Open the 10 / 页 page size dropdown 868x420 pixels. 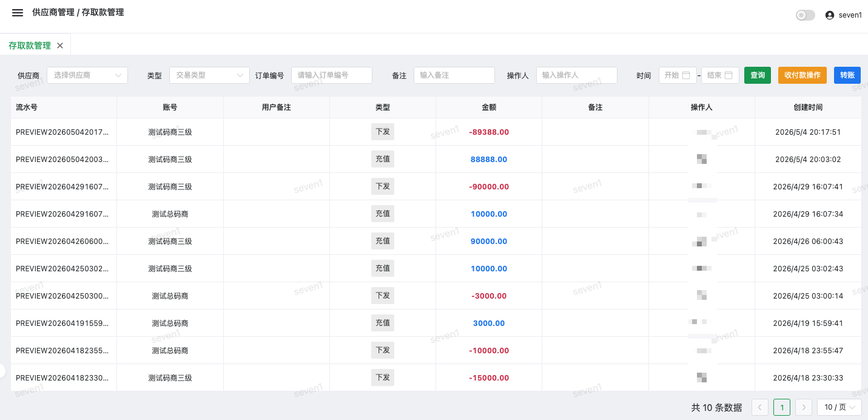tap(839, 407)
